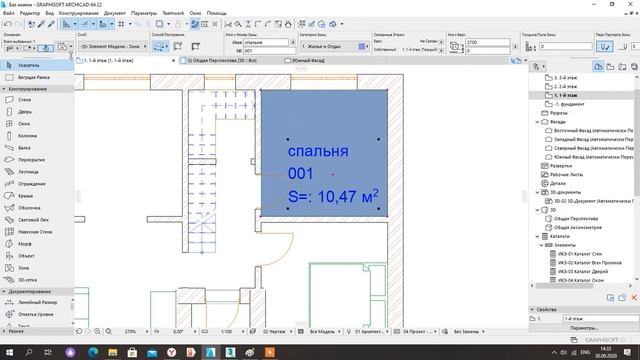This screenshot has height=360, width=640.
Task: Select the Window (Окно) tool
Action: pyautogui.click(x=37, y=124)
